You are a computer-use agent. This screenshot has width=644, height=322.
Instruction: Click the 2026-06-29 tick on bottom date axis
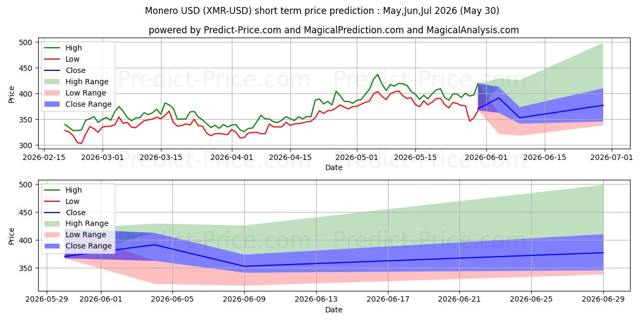click(x=603, y=299)
